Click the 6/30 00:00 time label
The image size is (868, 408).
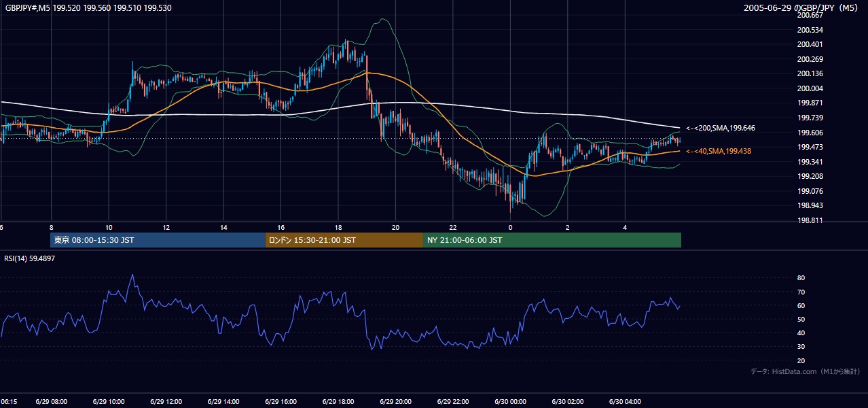coord(511,402)
